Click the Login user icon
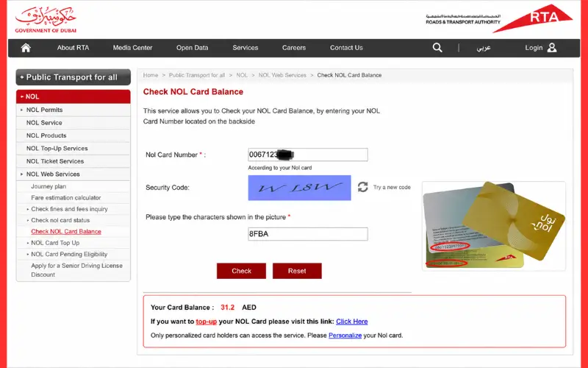The image size is (588, 368). click(x=552, y=48)
